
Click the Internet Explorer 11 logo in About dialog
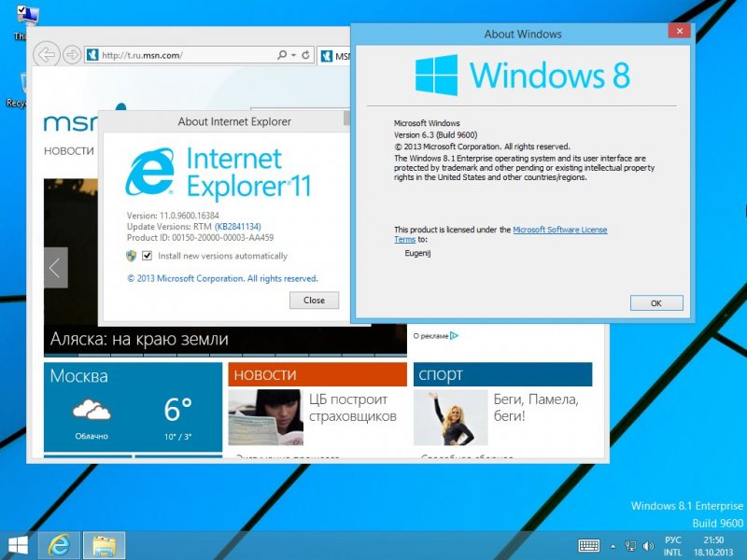click(x=149, y=173)
